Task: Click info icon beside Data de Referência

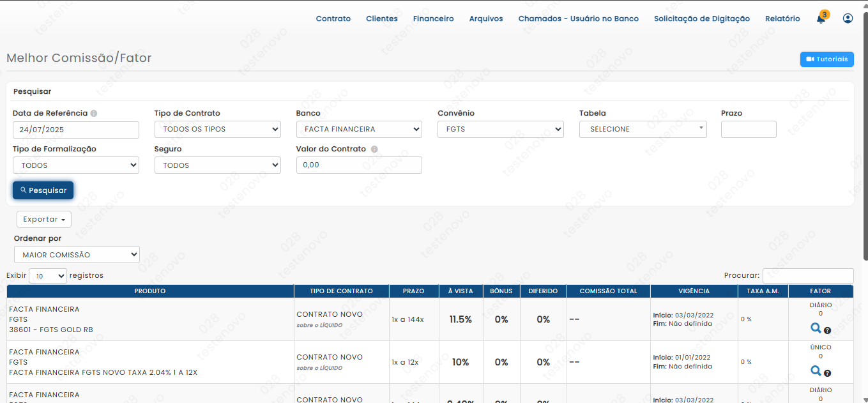Action: [x=94, y=114]
